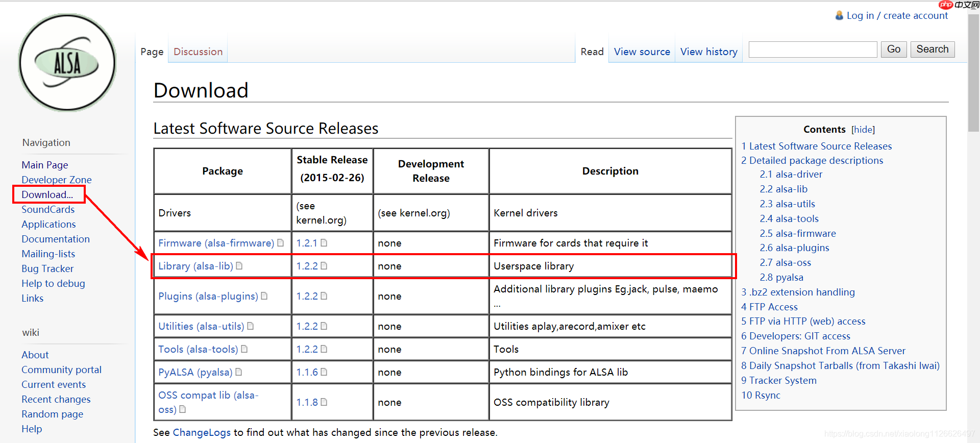
Task: Click the ALSA logo image
Action: click(x=67, y=63)
